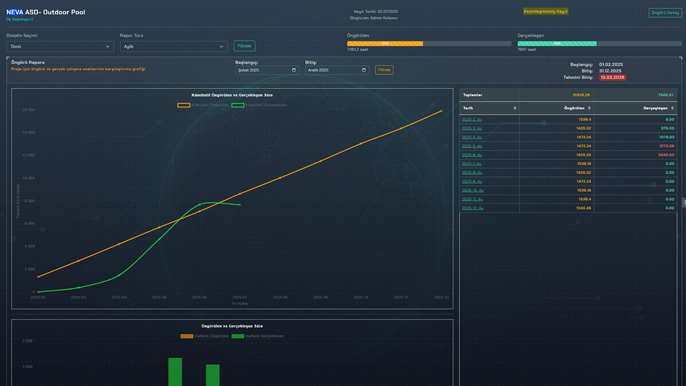Open the Başlangıç date picker calendar icon

pyautogui.click(x=294, y=70)
